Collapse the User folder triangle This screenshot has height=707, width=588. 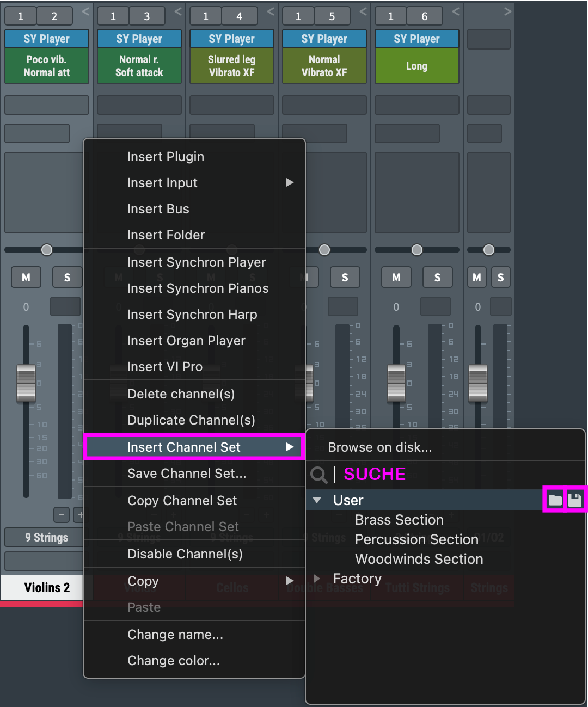(317, 500)
